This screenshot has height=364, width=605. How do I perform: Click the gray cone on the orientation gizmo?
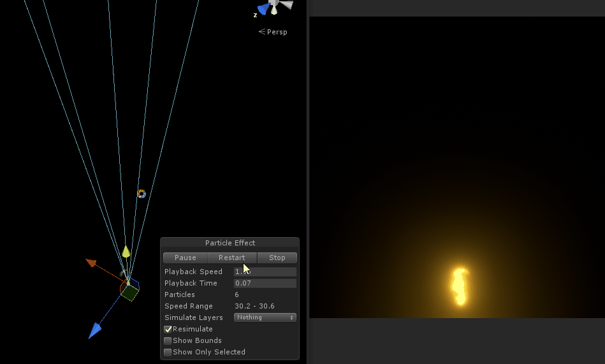coord(287,5)
